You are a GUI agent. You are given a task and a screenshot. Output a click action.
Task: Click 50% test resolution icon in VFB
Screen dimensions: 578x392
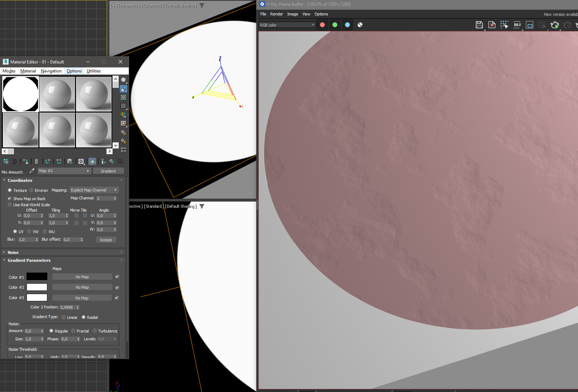tap(517, 25)
